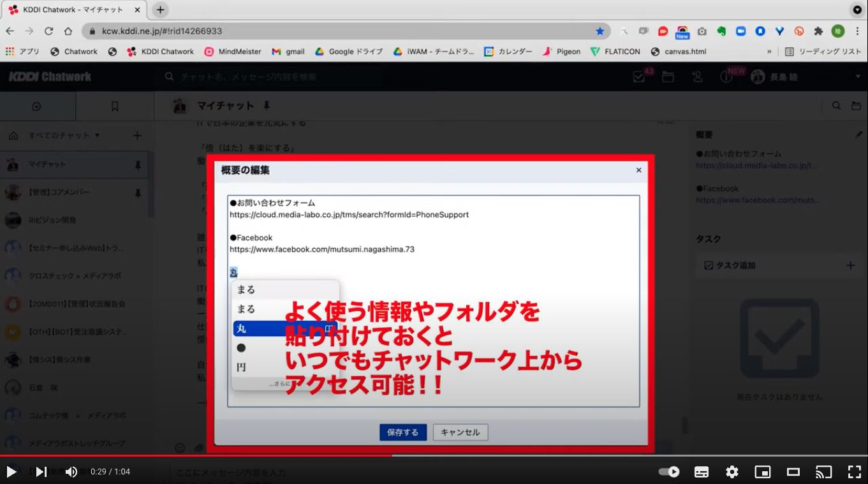Open the Zoom extension icon

[x=740, y=31]
